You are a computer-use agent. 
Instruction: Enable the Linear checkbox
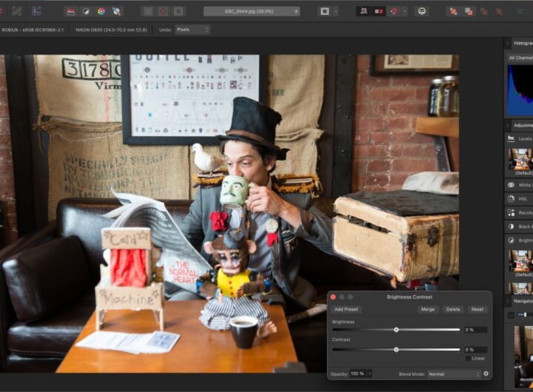pos(469,358)
